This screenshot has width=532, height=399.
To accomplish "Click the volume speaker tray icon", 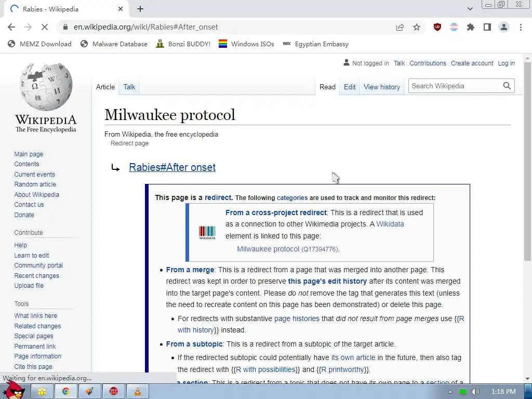I will click(475, 392).
